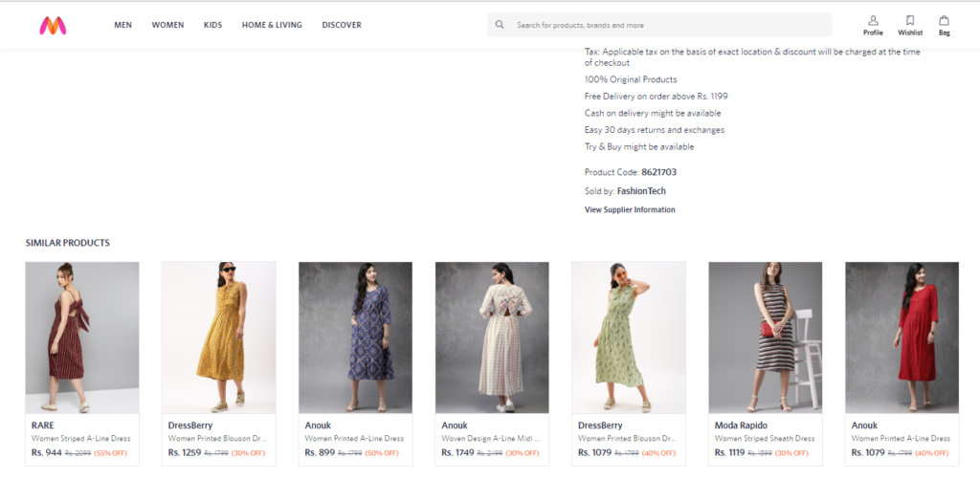
Task: Open the KIDS menu
Action: (213, 25)
